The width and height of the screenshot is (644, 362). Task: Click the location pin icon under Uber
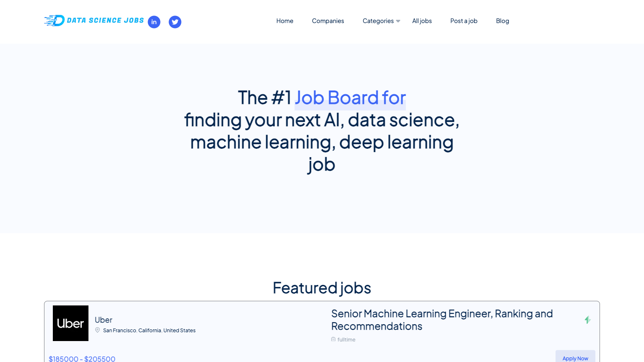[x=98, y=330]
